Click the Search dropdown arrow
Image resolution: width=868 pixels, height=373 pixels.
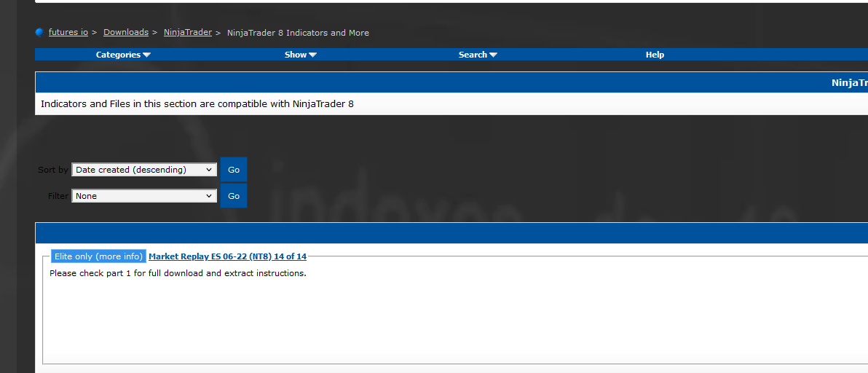click(x=493, y=55)
